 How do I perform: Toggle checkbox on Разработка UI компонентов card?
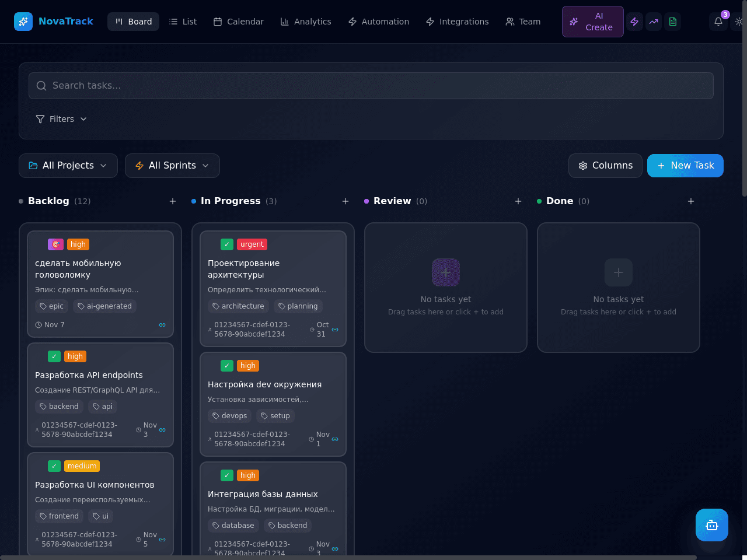(54, 466)
